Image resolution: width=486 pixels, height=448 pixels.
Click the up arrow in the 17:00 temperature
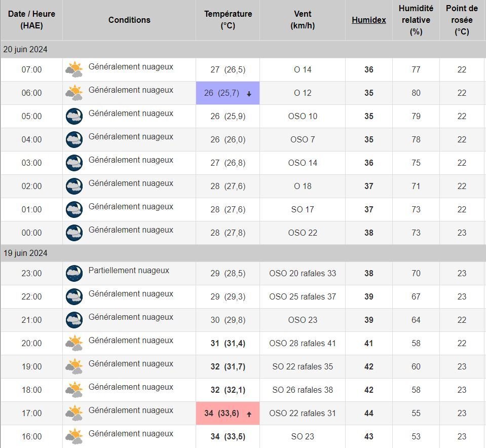249,414
